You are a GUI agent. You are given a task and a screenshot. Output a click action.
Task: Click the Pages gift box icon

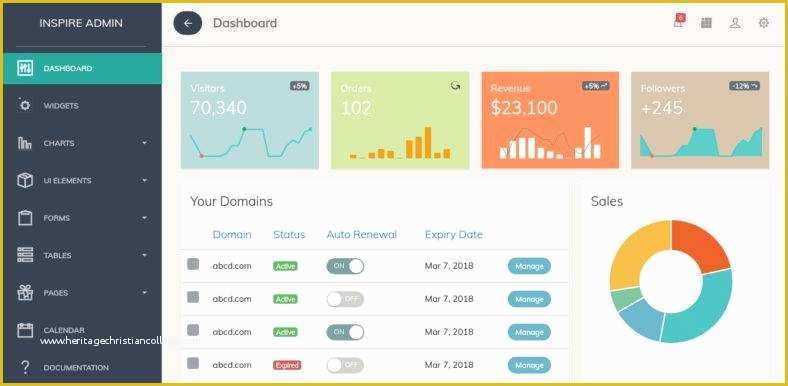click(x=25, y=293)
